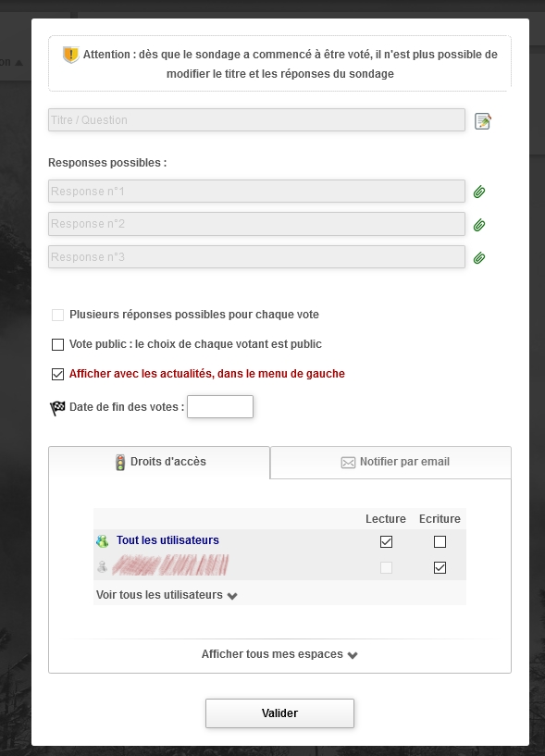Attach a file to Response n°1

478,192
